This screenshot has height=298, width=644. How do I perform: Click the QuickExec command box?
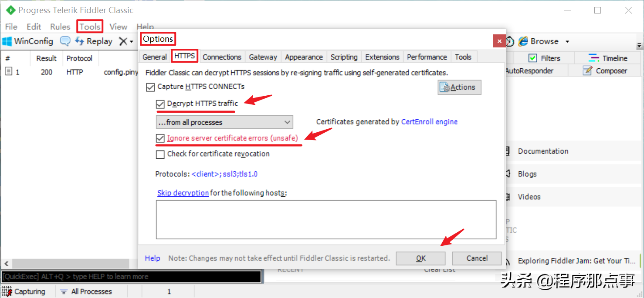pyautogui.click(x=131, y=277)
